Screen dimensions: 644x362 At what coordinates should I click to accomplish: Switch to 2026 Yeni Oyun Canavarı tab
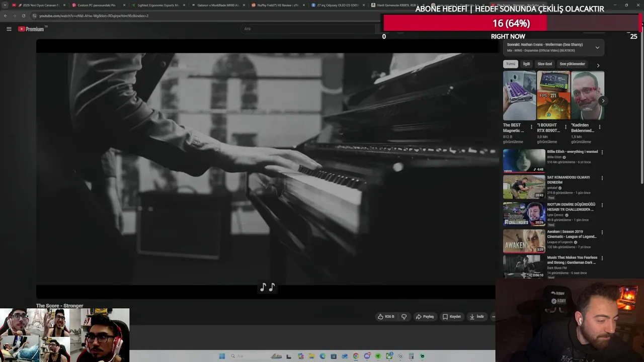pyautogui.click(x=38, y=5)
